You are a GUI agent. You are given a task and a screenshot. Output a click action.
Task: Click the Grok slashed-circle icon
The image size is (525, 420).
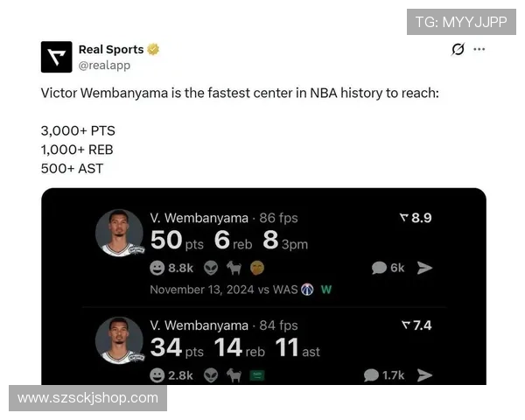pos(458,49)
